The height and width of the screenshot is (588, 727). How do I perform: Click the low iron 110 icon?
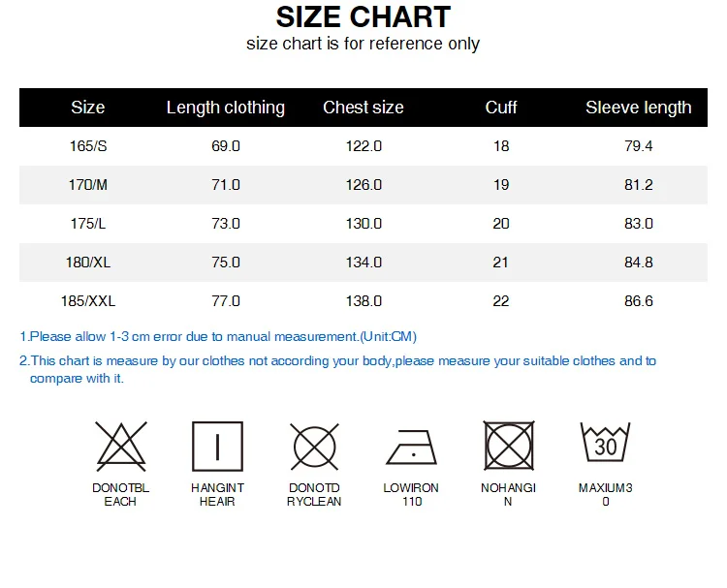click(412, 448)
